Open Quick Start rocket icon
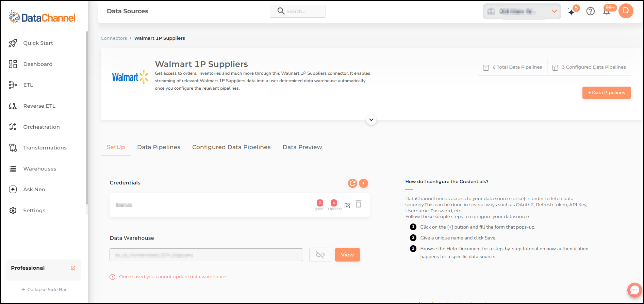The image size is (644, 304). tap(13, 43)
